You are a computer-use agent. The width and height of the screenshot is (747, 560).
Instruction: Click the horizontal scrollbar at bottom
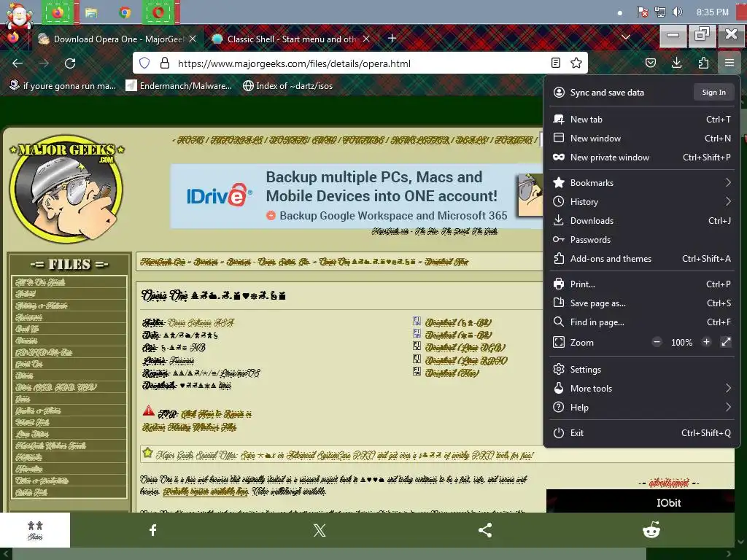(x=329, y=554)
